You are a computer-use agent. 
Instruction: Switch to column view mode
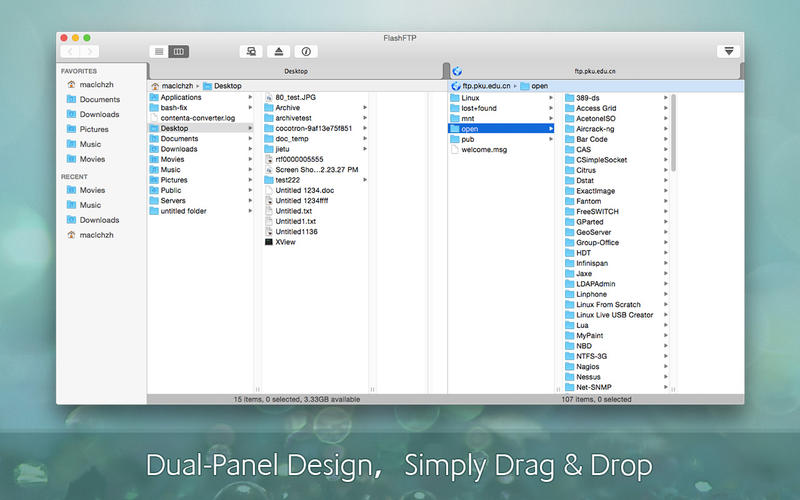coord(179,52)
